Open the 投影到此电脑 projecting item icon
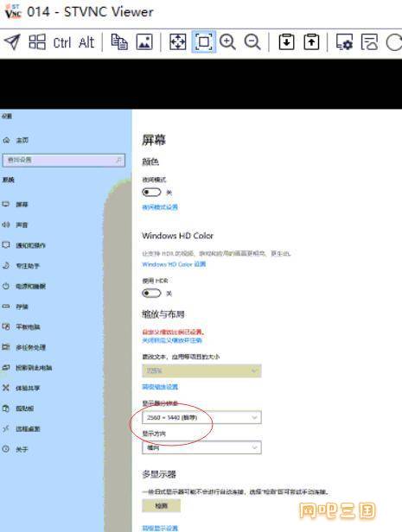The width and height of the screenshot is (402, 532). [x=6, y=367]
